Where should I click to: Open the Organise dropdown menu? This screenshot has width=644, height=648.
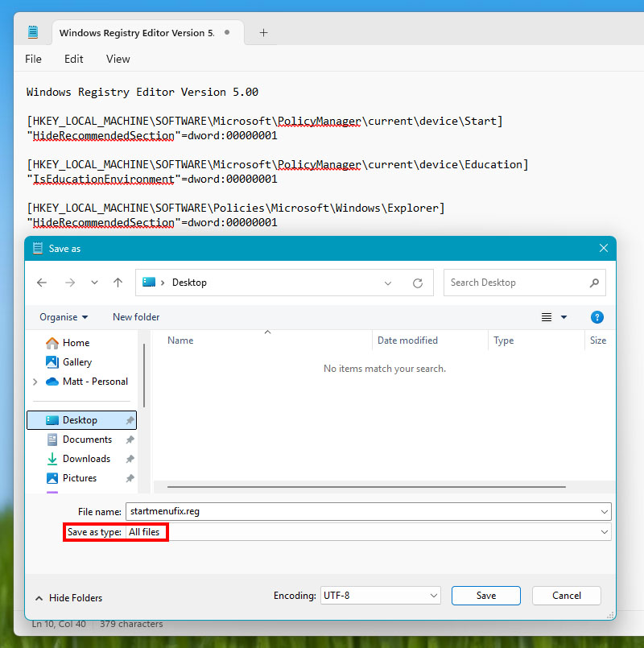(x=64, y=317)
